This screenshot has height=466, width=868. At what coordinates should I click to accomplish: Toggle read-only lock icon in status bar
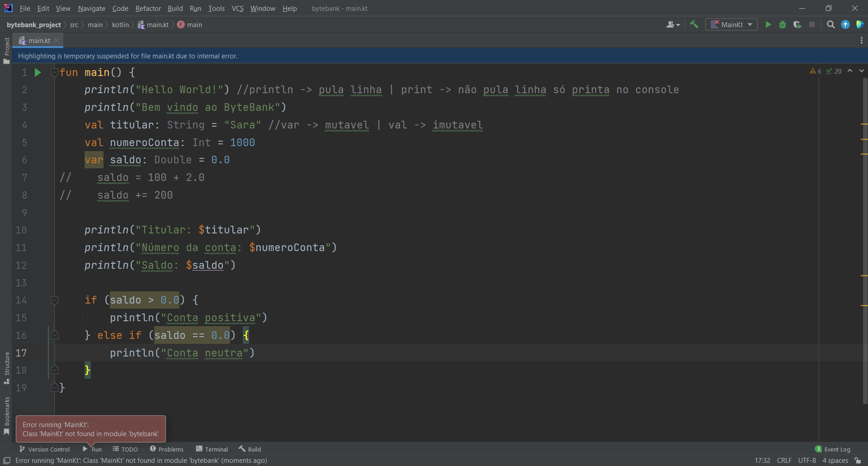(858, 461)
